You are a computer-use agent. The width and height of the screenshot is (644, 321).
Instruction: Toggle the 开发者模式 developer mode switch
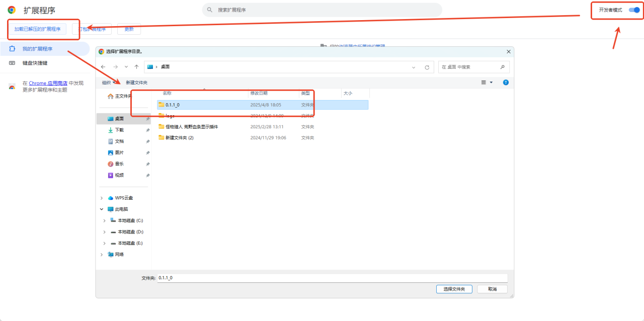click(634, 10)
